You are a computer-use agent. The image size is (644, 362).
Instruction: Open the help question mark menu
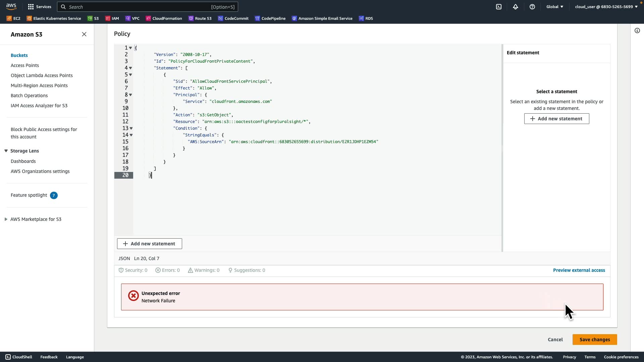tap(532, 7)
